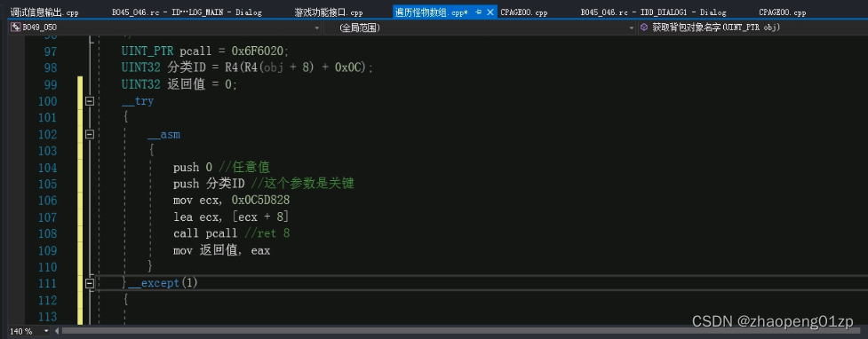The image size is (868, 339).
Task: Click the //ret 8 comment
Action: point(267,234)
